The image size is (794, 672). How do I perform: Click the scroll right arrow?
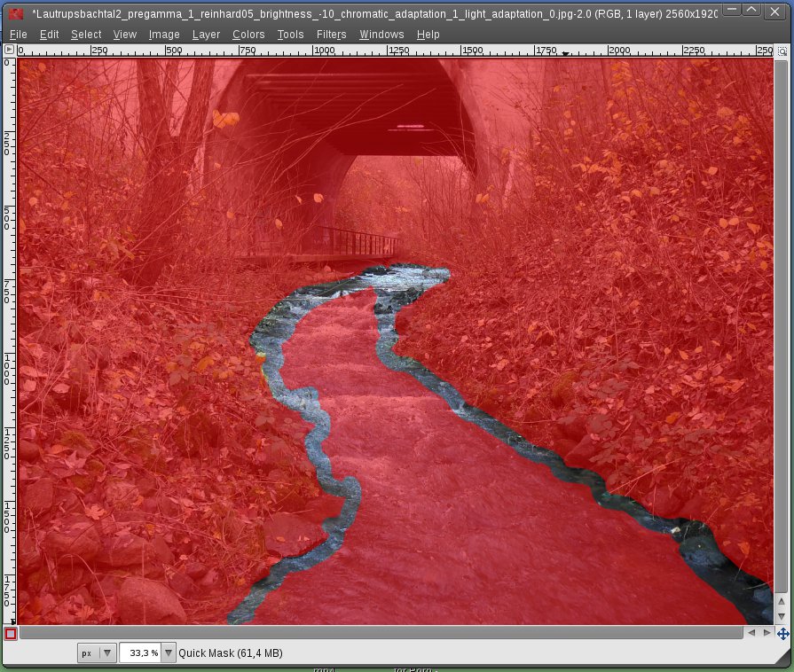click(x=766, y=633)
